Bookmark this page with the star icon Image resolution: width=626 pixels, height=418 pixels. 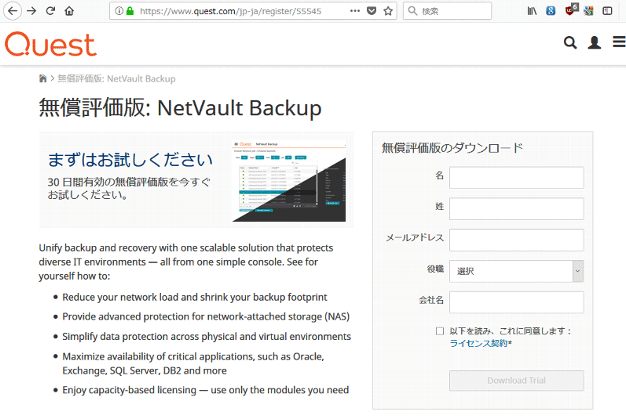pos(388,11)
